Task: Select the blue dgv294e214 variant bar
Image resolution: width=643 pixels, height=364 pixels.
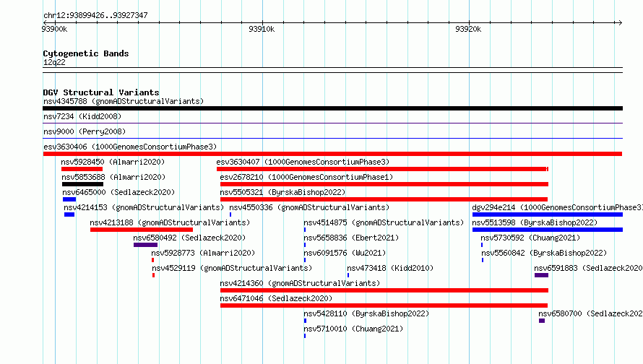Action: [x=548, y=214]
